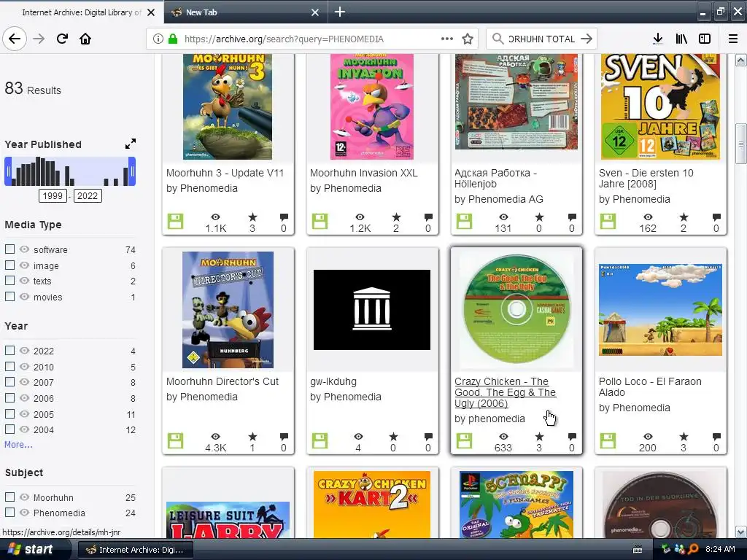This screenshot has height=560, width=747.
Task: Click software icon on Moorhuhn 3 card
Action: (175, 222)
